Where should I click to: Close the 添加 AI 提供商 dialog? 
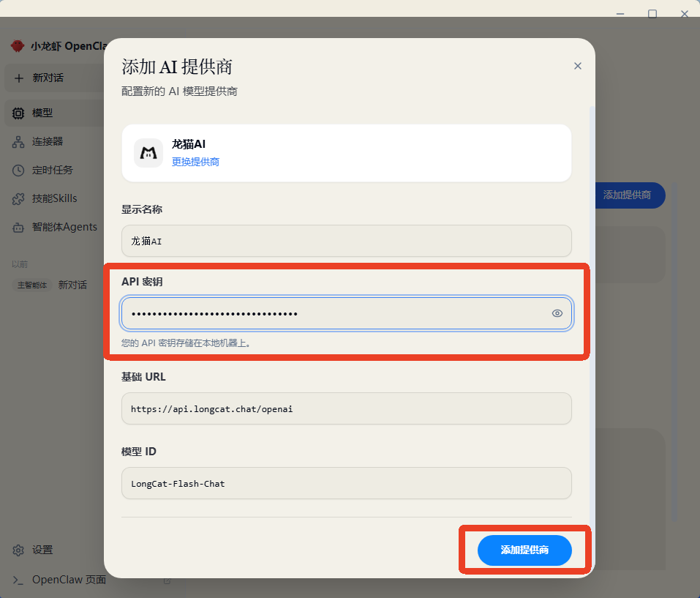pyautogui.click(x=578, y=66)
